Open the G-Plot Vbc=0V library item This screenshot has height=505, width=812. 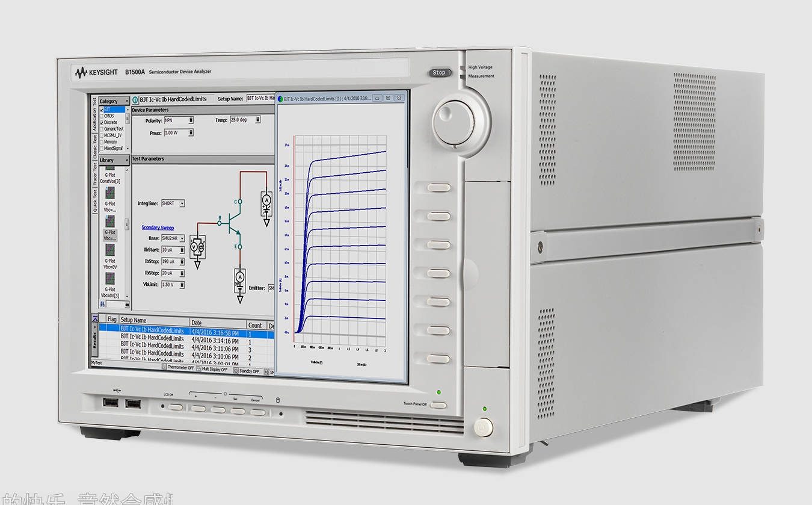[110, 250]
